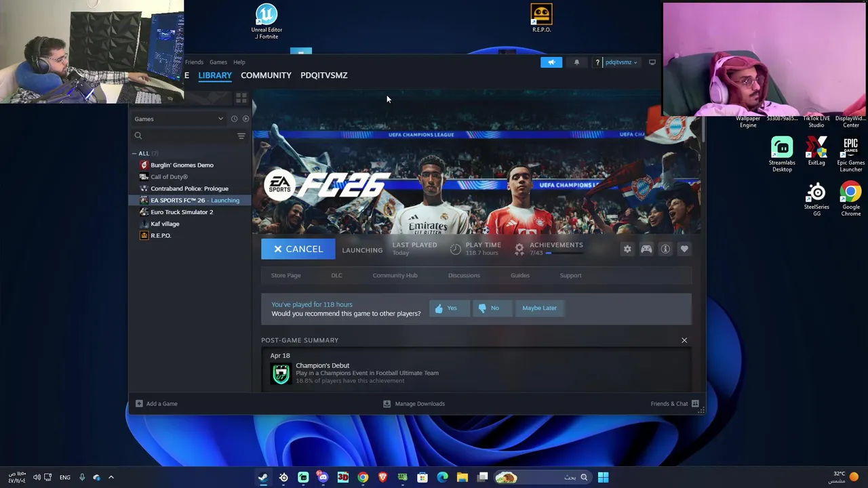
Task: Open FC 26 DLC link
Action: click(x=336, y=275)
